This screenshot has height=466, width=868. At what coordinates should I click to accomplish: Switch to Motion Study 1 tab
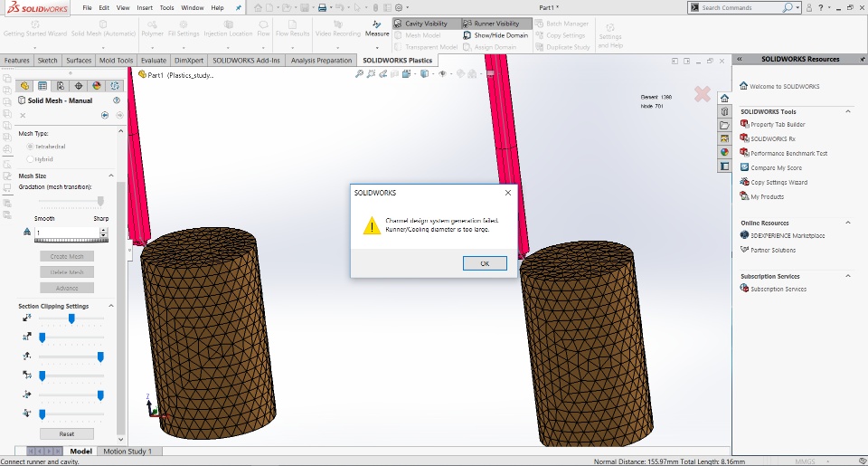[127, 451]
